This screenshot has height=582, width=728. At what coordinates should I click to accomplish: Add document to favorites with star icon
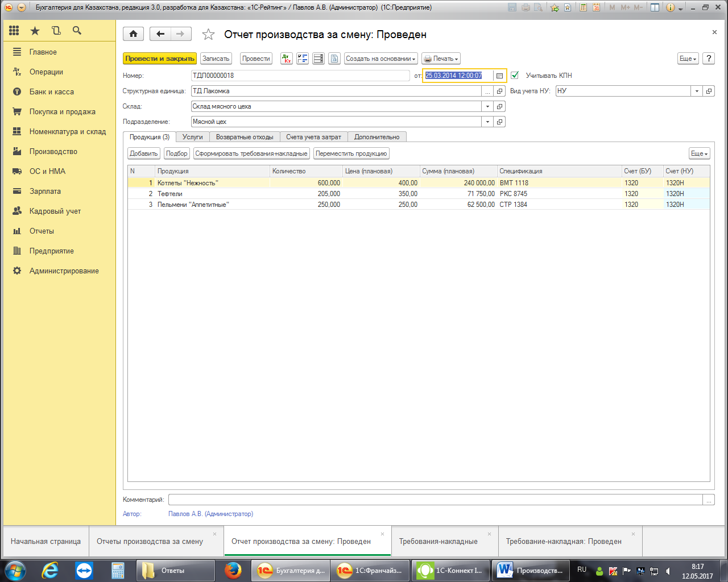coord(208,35)
